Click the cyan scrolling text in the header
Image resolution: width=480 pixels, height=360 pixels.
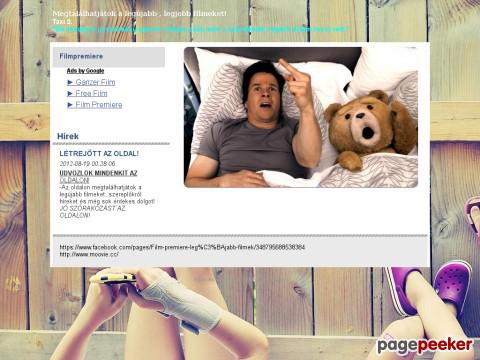pyautogui.click(x=202, y=29)
